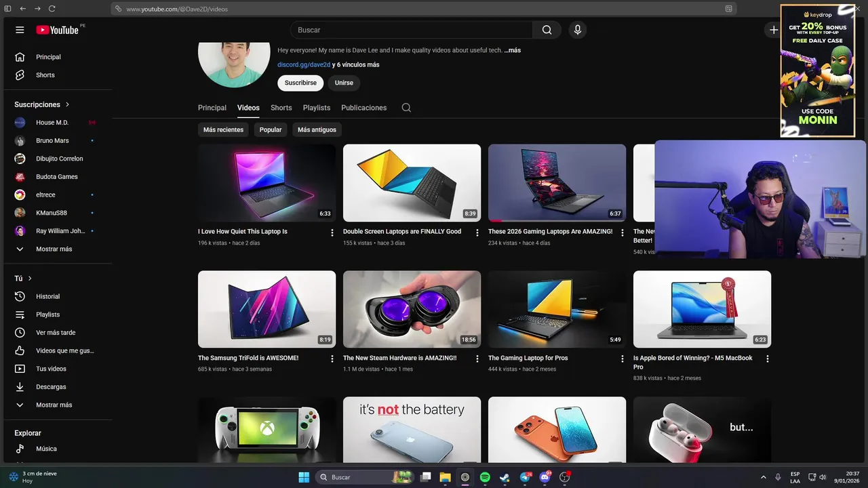Expand the Tú section chevron
The width and height of the screenshot is (868, 488).
(30, 279)
